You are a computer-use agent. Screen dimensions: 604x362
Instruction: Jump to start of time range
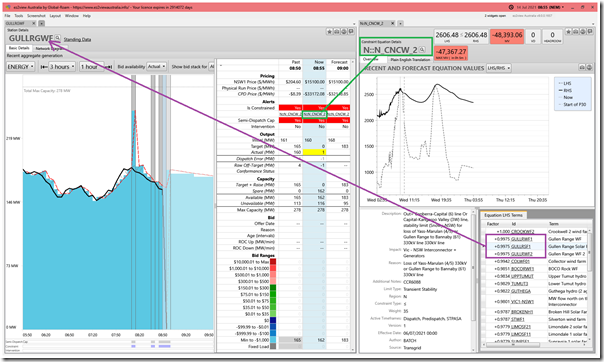coord(44,67)
